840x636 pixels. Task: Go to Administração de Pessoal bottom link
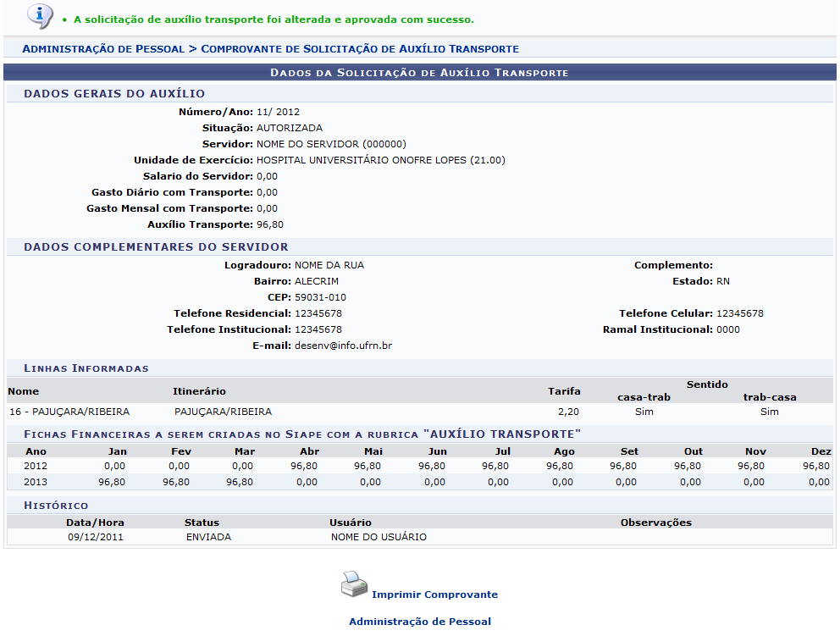coord(420,622)
